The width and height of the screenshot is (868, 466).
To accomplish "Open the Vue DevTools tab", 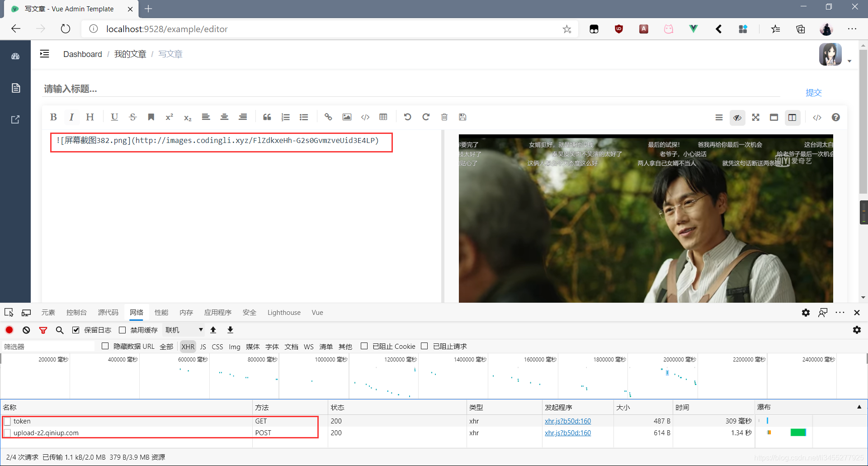I will tap(317, 313).
